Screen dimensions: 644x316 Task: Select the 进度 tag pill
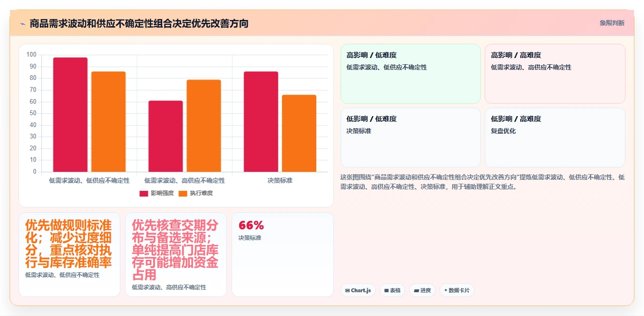click(422, 290)
